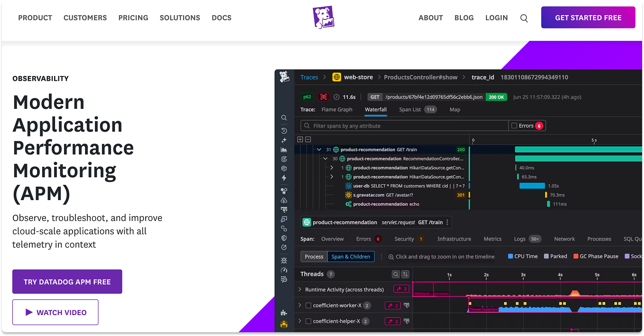
Task: Open the PRICING navigation item
Action: click(x=133, y=18)
